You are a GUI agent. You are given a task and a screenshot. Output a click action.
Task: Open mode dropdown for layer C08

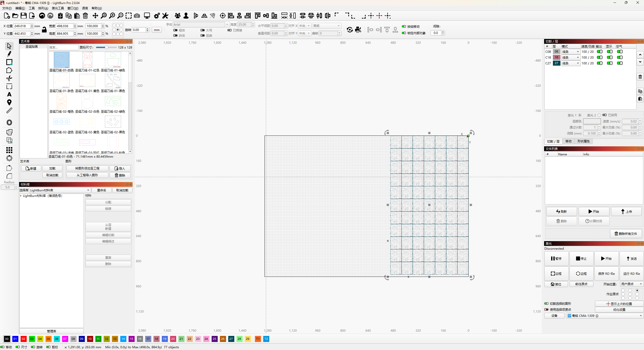(x=571, y=52)
